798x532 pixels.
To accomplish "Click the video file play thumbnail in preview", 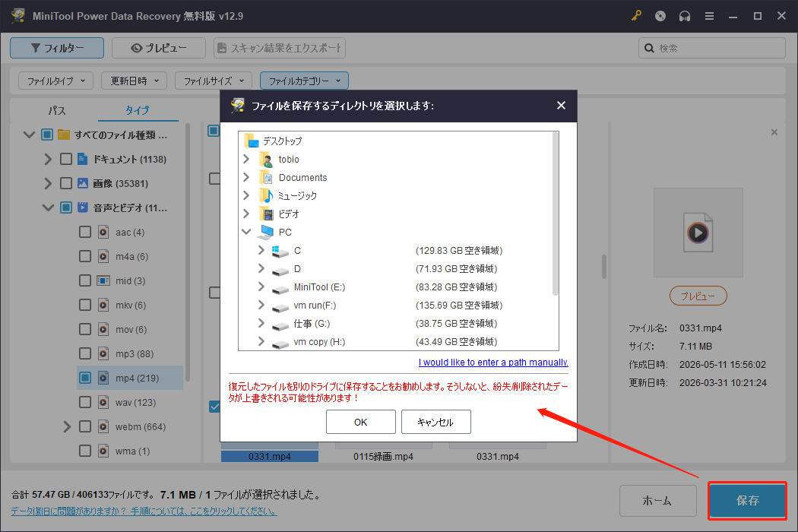I will (x=698, y=233).
